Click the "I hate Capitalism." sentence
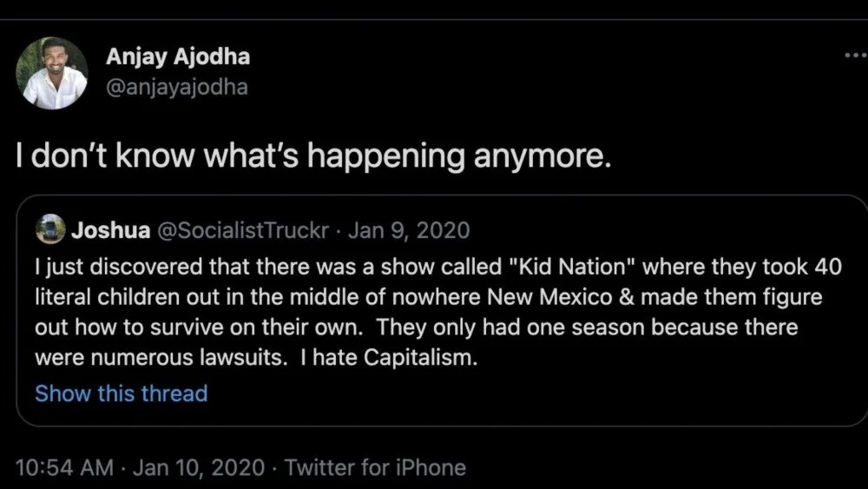Screen dimensions: 868x489 390,358
